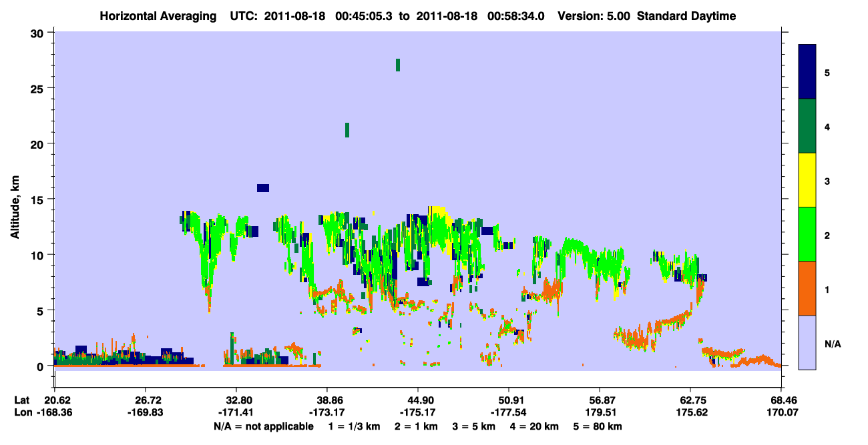The height and width of the screenshot is (445, 868).
Task: Click '3 = 5 km' legend text
Action: (473, 426)
